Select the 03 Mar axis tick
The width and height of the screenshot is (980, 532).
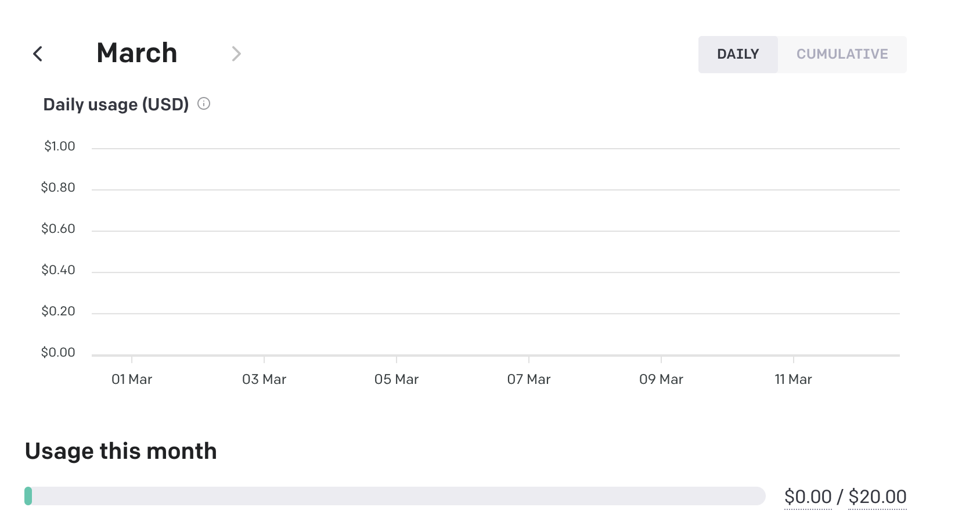point(264,379)
